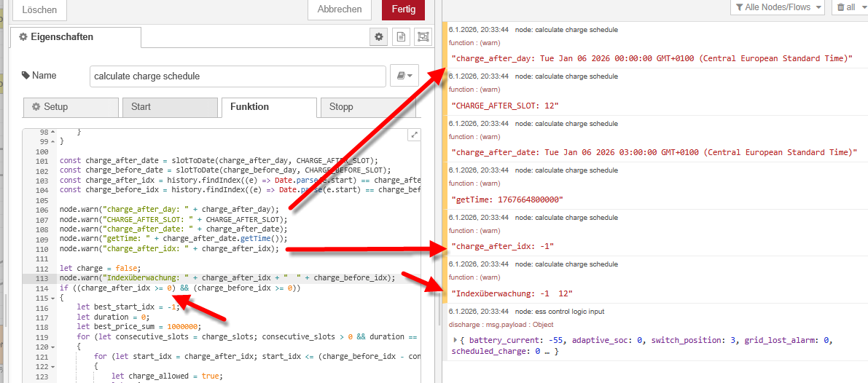Open the node description document icon
This screenshot has height=383, width=868.
(x=400, y=37)
